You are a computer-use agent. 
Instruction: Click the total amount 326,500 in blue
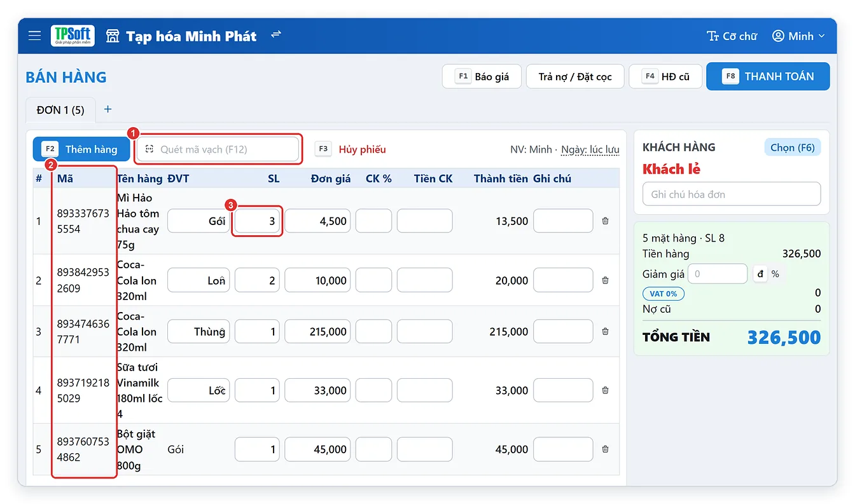(x=784, y=337)
